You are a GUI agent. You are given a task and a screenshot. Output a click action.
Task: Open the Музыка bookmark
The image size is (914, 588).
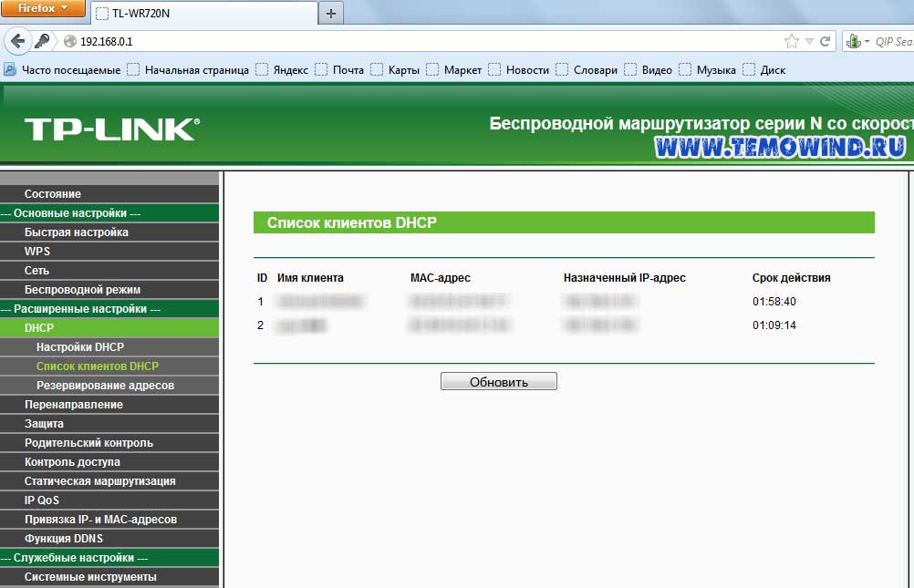708,70
